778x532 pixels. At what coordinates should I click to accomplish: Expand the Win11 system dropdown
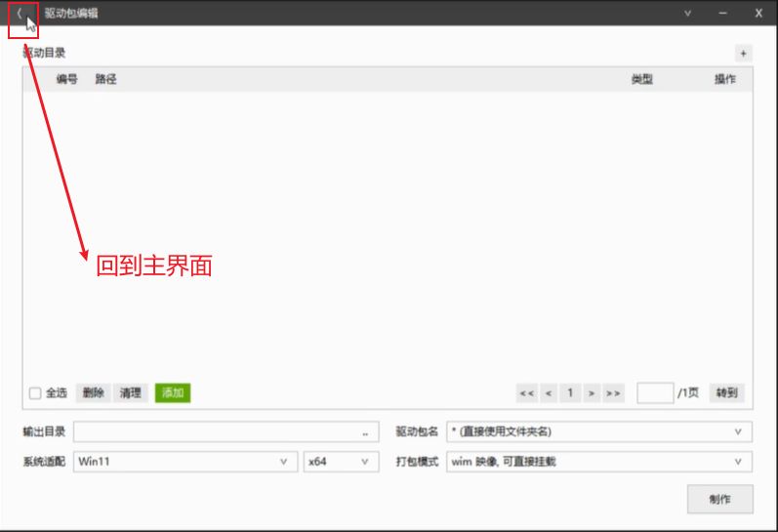point(283,462)
